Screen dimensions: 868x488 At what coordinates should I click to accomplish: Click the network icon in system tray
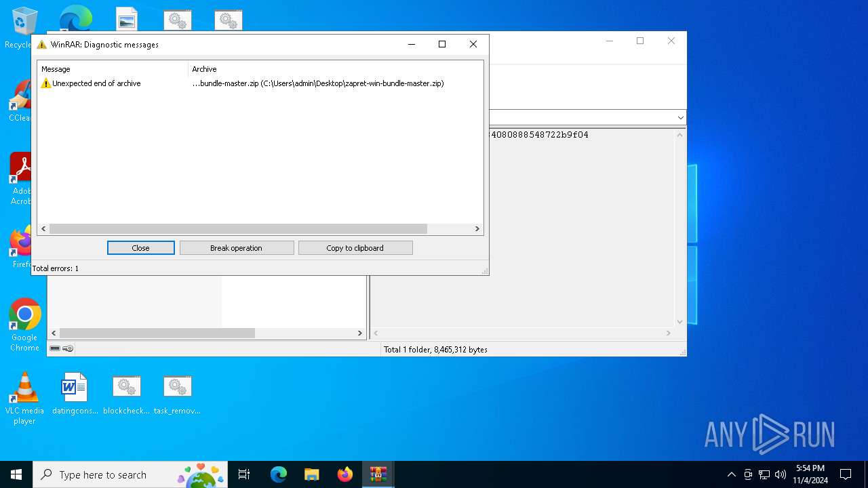[x=764, y=474]
